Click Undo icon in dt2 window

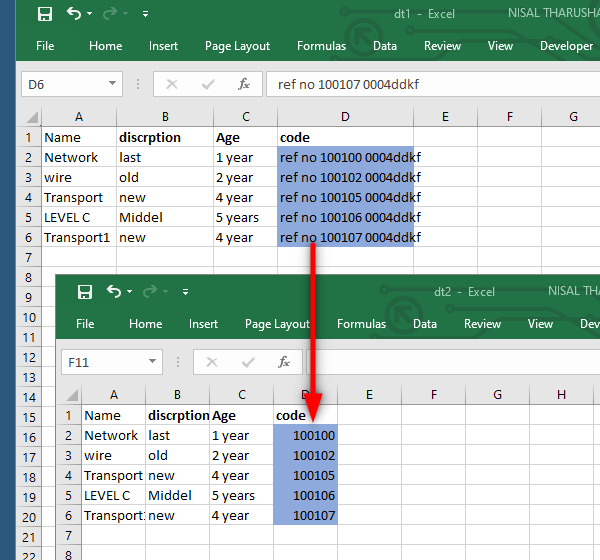tap(114, 292)
